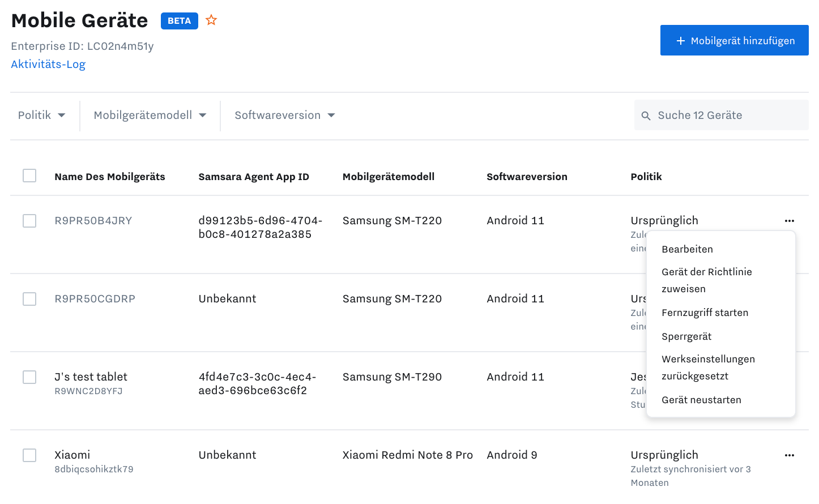Focus the Suche 12 Geräte search field
819x504 pixels.
tap(722, 116)
